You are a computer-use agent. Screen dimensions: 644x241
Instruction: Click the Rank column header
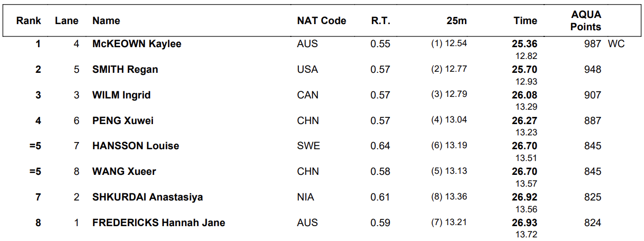(29, 21)
